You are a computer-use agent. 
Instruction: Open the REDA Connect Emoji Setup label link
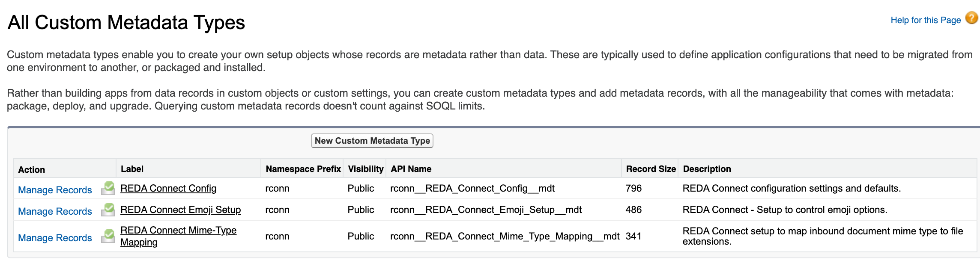(181, 210)
